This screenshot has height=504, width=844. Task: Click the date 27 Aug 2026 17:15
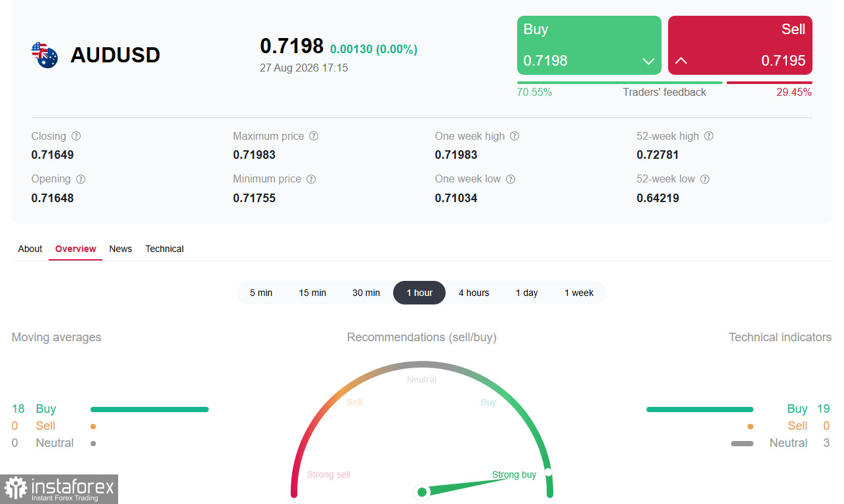304,68
